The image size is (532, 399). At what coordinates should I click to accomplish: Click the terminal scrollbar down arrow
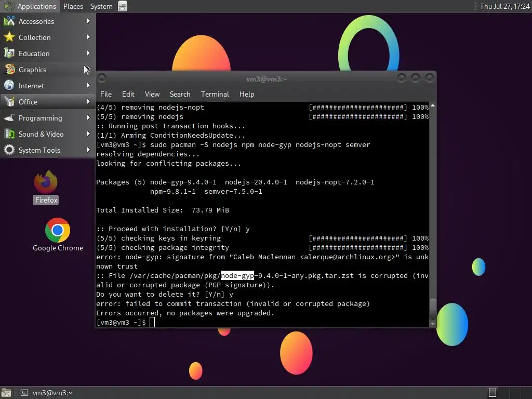pyautogui.click(x=433, y=324)
